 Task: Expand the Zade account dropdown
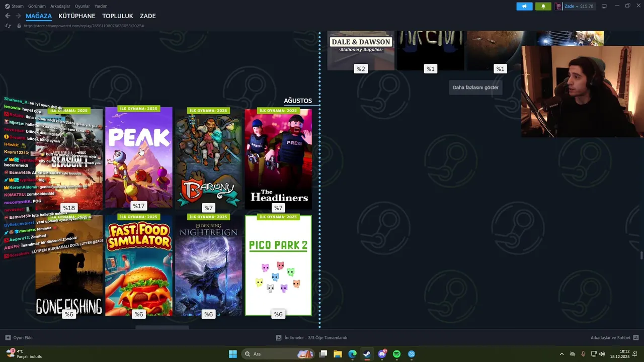coord(577,7)
